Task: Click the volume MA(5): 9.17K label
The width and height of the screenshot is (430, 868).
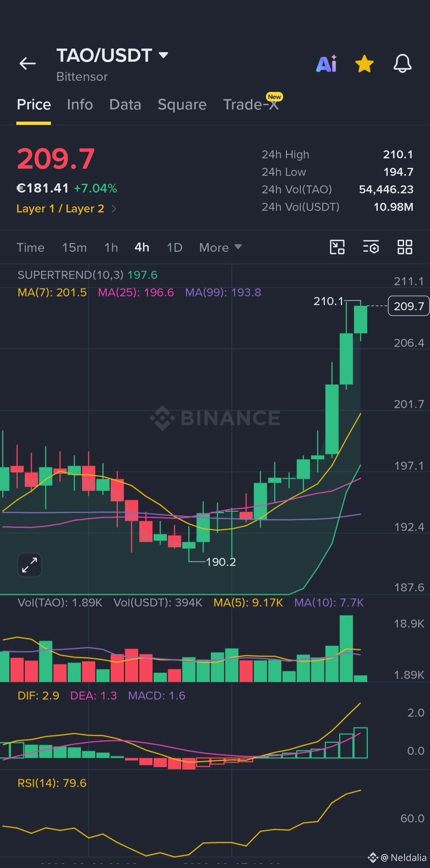Action: (x=248, y=603)
